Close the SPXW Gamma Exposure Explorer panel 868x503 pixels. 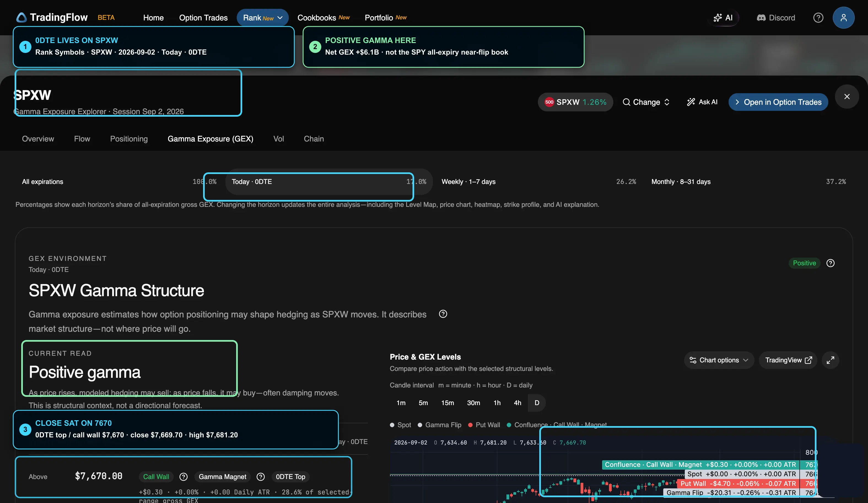click(x=847, y=97)
